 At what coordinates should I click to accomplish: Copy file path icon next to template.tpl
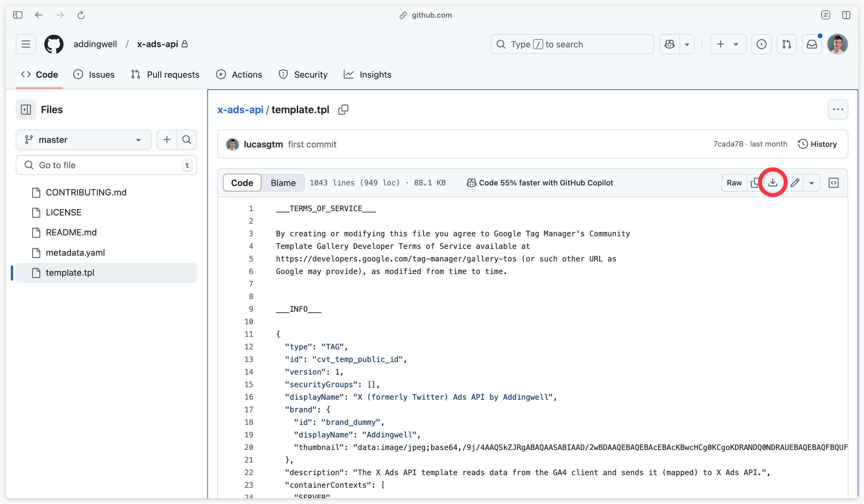[343, 110]
